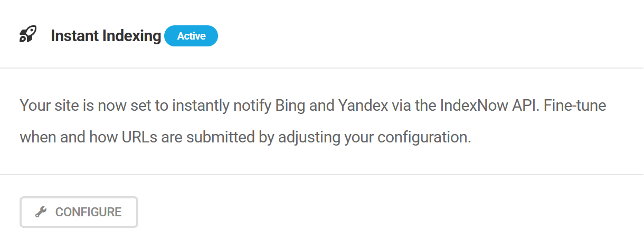The image size is (644, 249).
Task: Select the Instant Indexing heading
Action: click(106, 36)
